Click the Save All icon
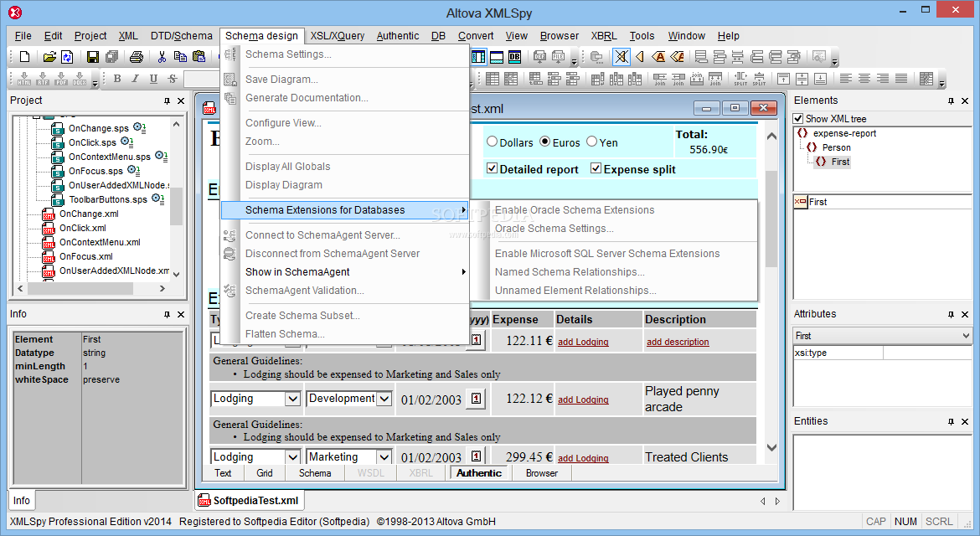 tap(112, 57)
